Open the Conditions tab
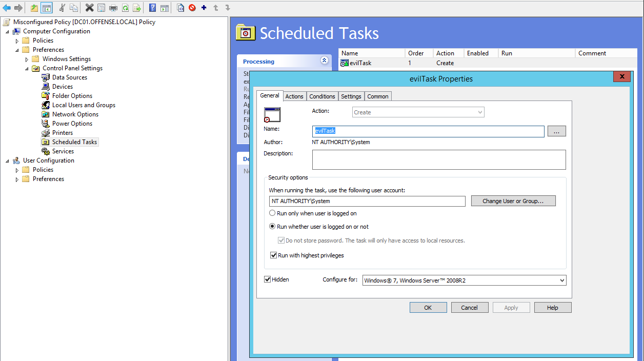This screenshot has width=644, height=361. 322,96
